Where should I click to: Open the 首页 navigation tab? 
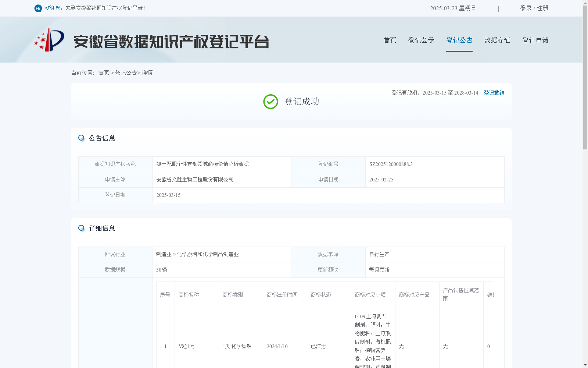point(390,40)
